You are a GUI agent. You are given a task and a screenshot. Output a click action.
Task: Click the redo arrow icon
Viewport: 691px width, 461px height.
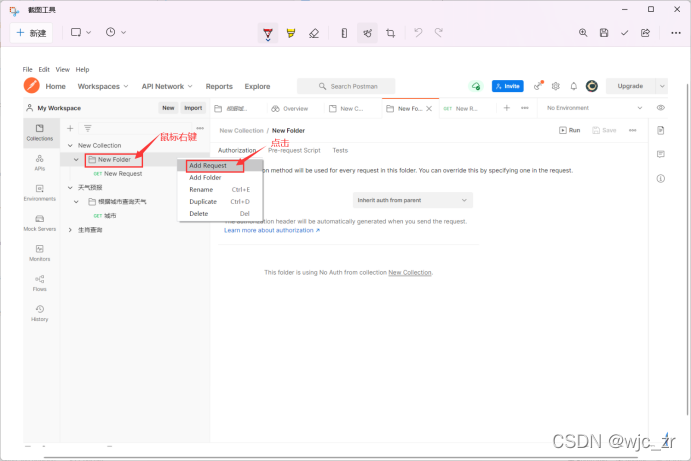[x=438, y=33]
